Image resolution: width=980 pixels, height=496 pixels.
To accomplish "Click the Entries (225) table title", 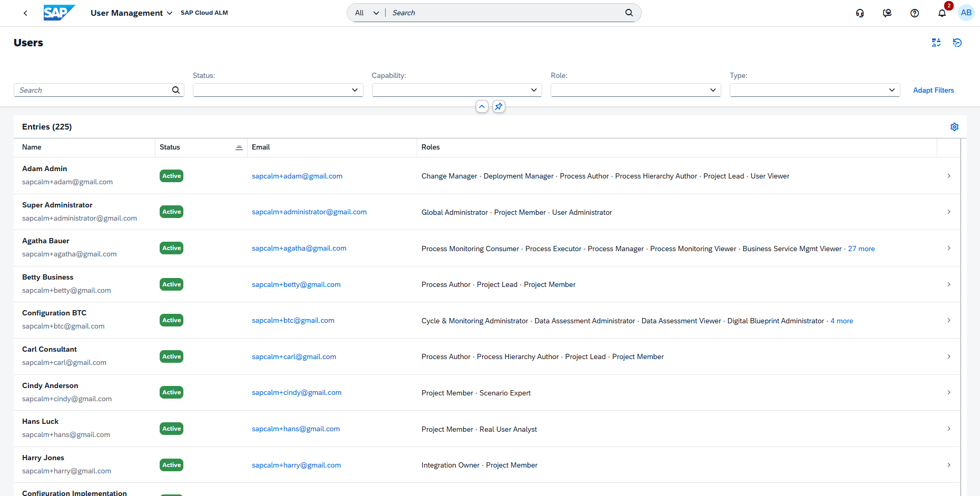I will pos(47,127).
